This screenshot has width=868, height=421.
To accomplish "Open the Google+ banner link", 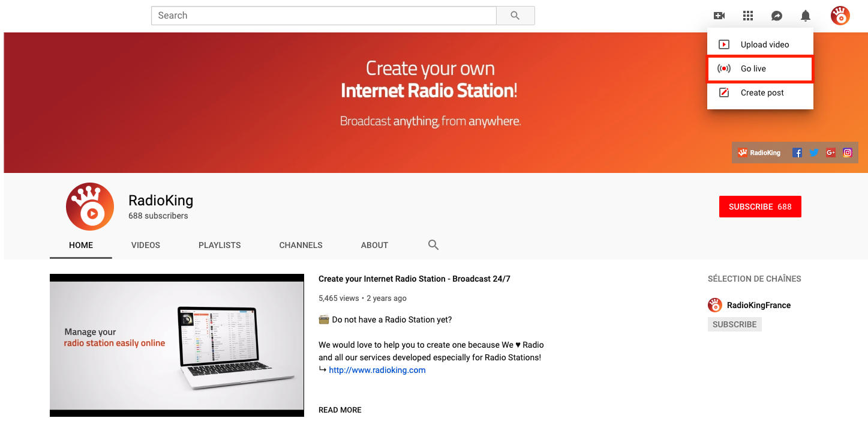I will 830,153.
